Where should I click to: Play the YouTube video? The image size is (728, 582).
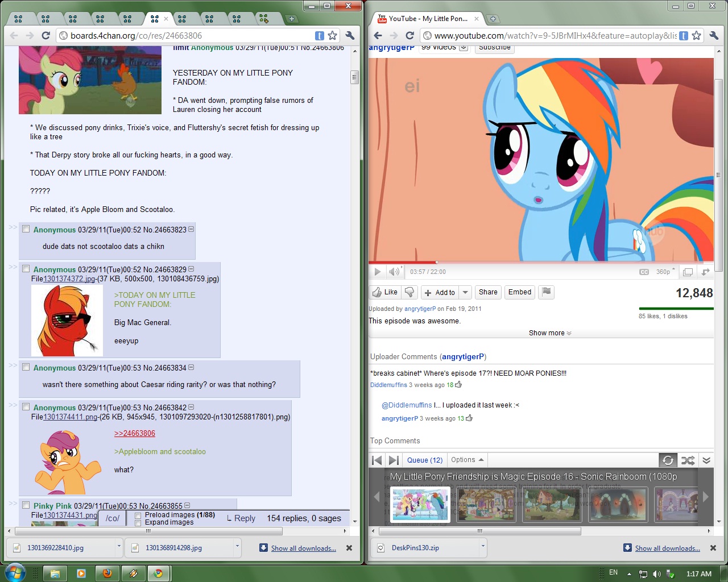tap(377, 272)
